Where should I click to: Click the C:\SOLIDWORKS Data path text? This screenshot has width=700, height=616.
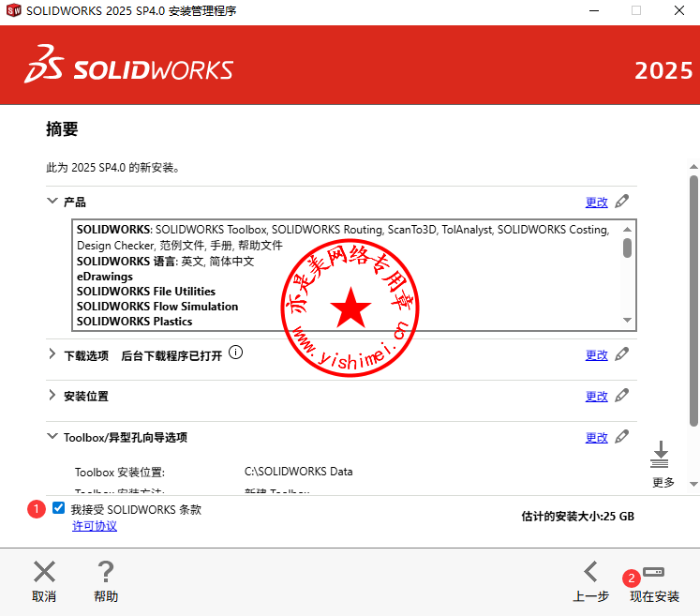[298, 472]
